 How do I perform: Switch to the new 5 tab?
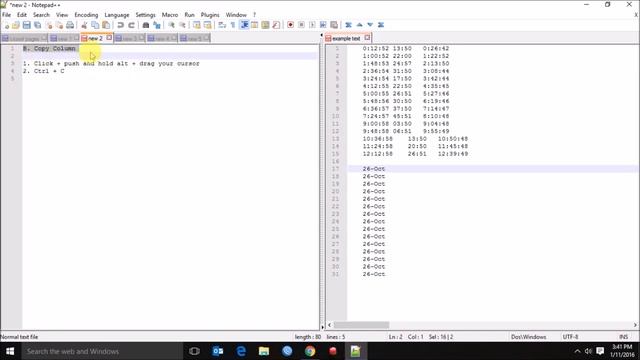195,38
